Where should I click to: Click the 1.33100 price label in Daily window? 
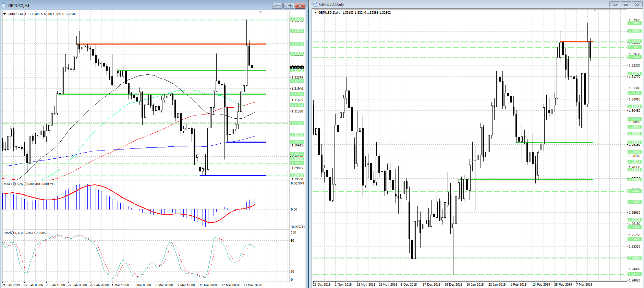click(634, 41)
